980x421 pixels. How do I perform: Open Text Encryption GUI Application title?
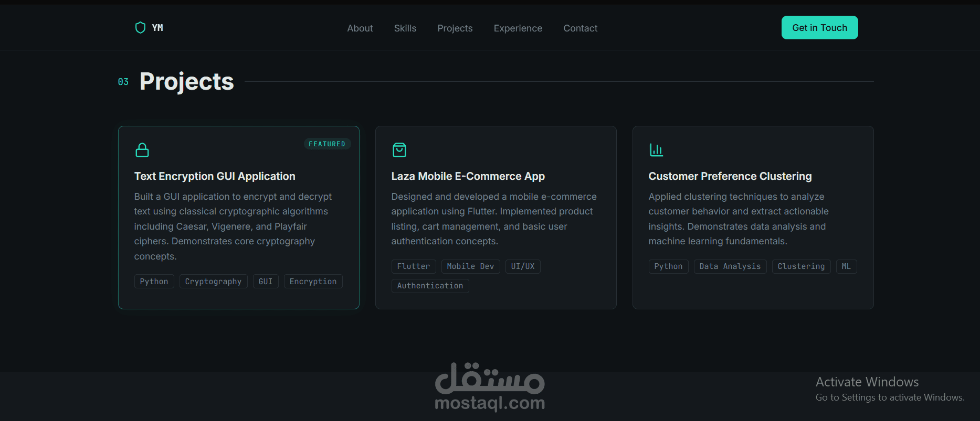pos(215,176)
